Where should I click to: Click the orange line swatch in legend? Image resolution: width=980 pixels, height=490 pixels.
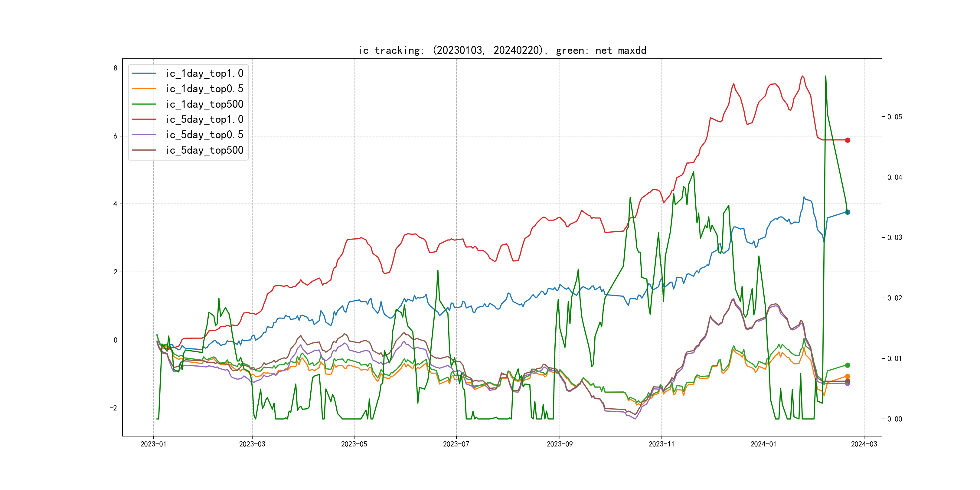(x=144, y=89)
